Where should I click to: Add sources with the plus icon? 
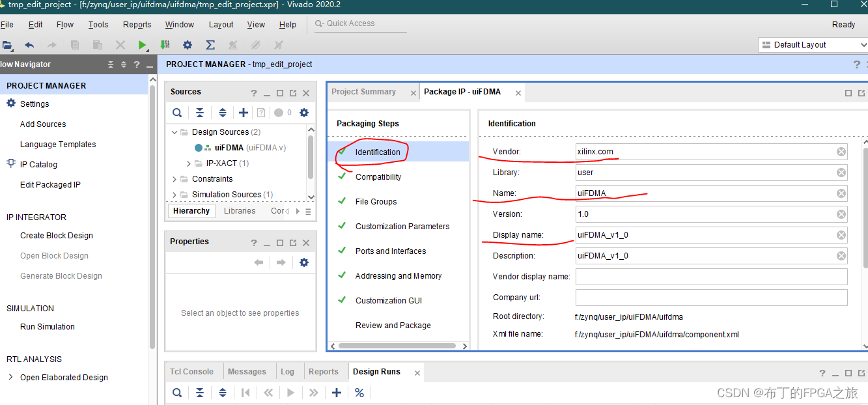(x=244, y=113)
